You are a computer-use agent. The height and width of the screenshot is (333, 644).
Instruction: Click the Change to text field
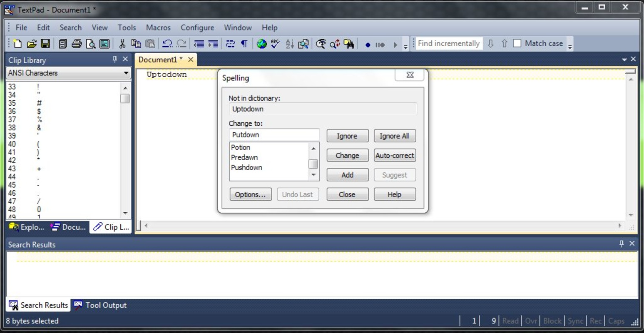274,135
